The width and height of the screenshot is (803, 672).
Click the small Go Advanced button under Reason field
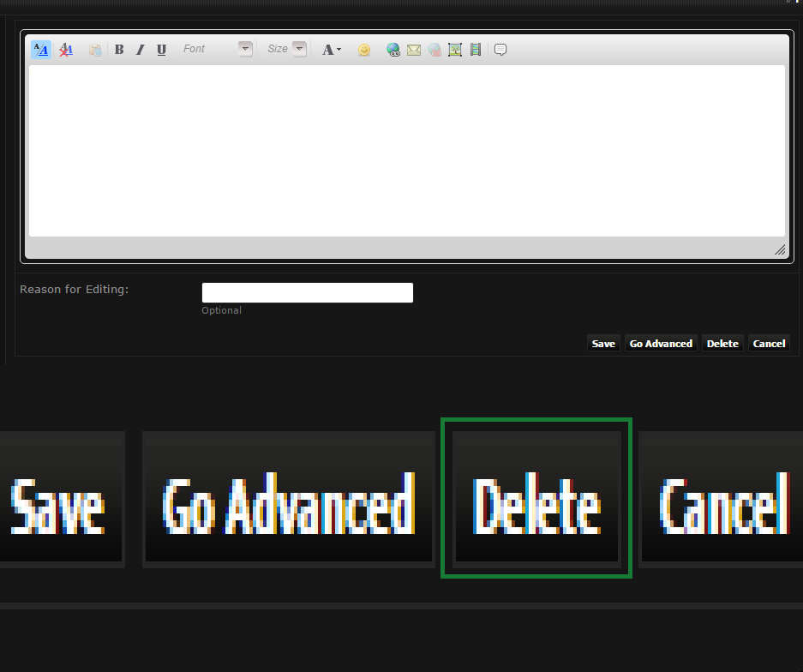point(661,344)
